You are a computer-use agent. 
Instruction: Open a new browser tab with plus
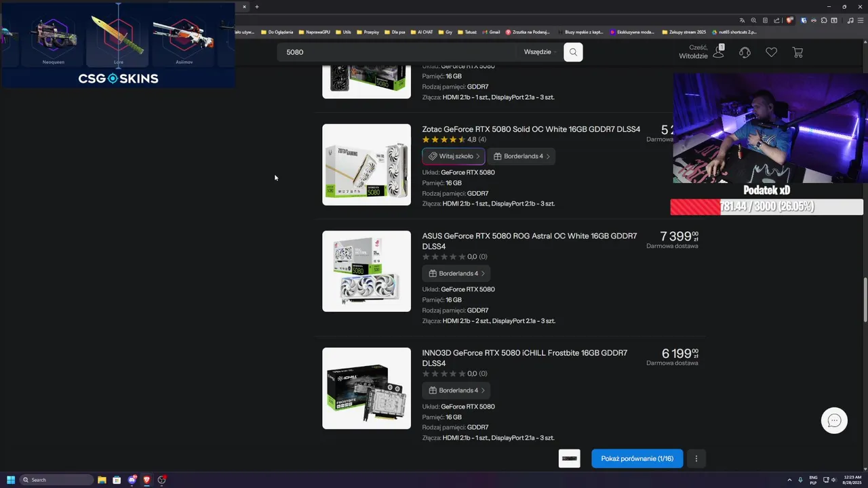click(x=257, y=7)
